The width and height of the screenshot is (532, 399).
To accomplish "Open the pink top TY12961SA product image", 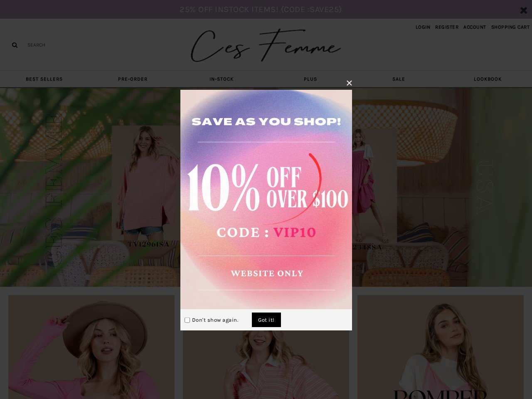I will 146,183.
